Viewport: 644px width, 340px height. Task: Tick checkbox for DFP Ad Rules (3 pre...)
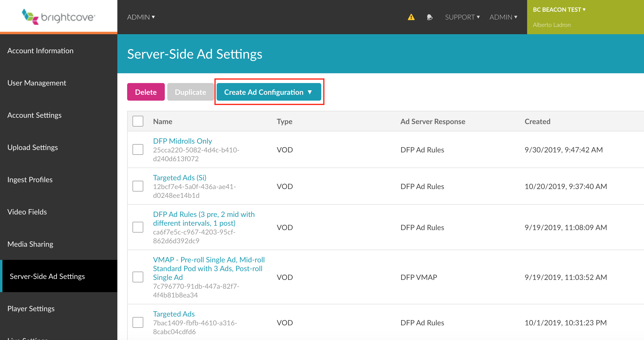click(x=138, y=227)
